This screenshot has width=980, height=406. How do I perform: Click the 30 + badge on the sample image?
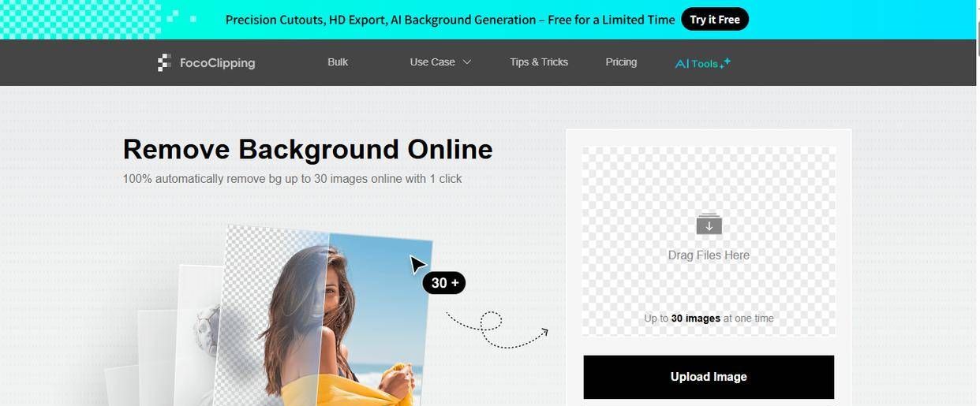point(444,283)
